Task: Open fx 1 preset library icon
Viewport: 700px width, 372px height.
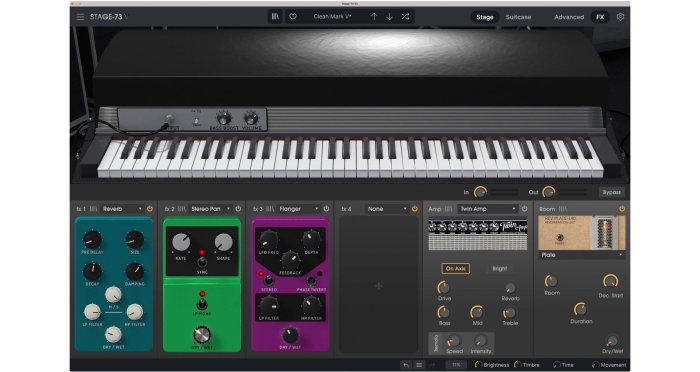Action: [93, 209]
